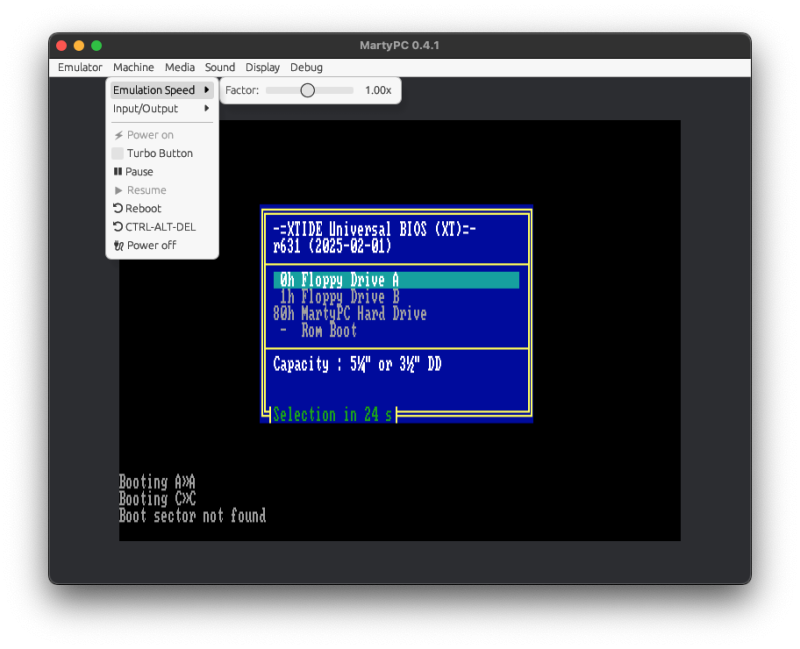This screenshot has width=800, height=649.
Task: Toggle the Turbo Button checkbox
Action: [117, 153]
